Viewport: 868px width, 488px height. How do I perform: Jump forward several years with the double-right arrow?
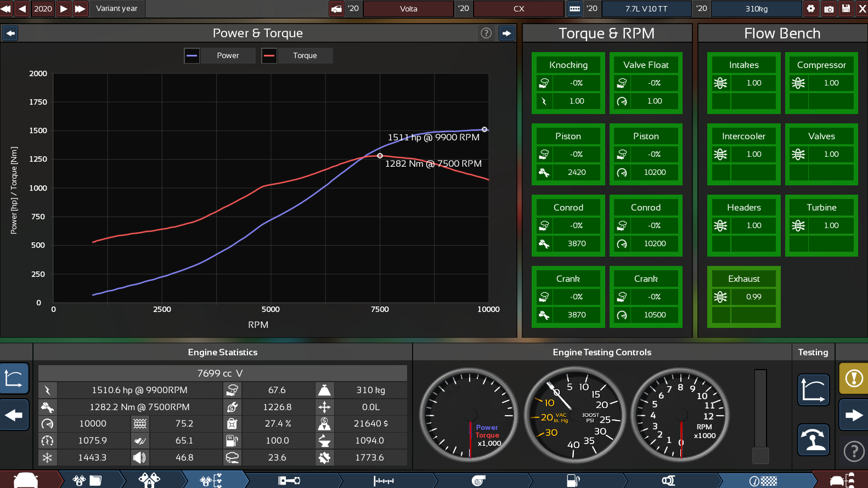(80, 9)
